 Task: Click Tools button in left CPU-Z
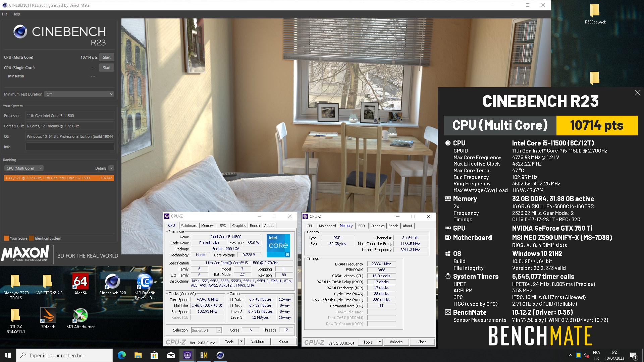pyautogui.click(x=229, y=342)
